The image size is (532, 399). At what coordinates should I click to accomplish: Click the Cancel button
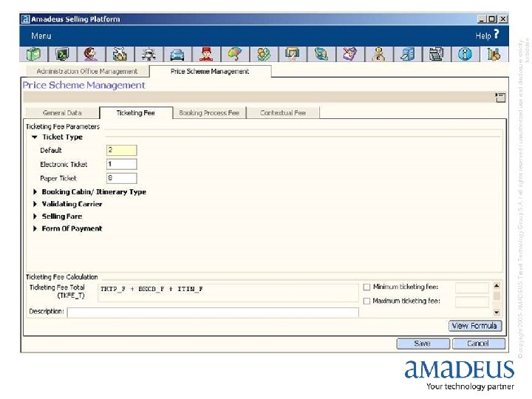coord(478,344)
